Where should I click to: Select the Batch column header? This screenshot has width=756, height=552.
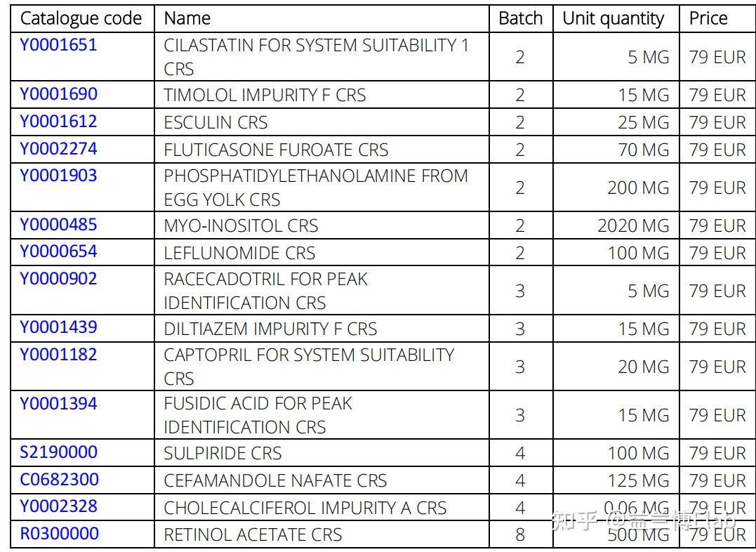[x=520, y=19]
